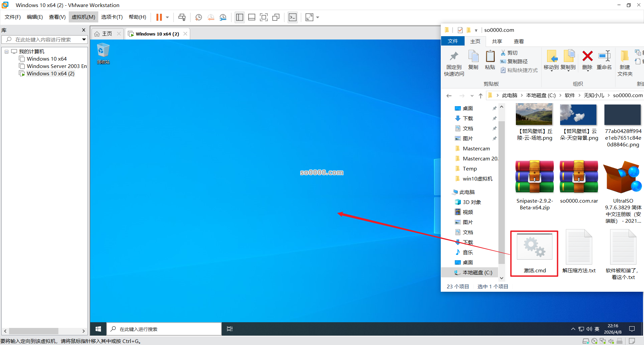Open the snapshot manager icon
This screenshot has height=345, width=644.
[x=223, y=17]
